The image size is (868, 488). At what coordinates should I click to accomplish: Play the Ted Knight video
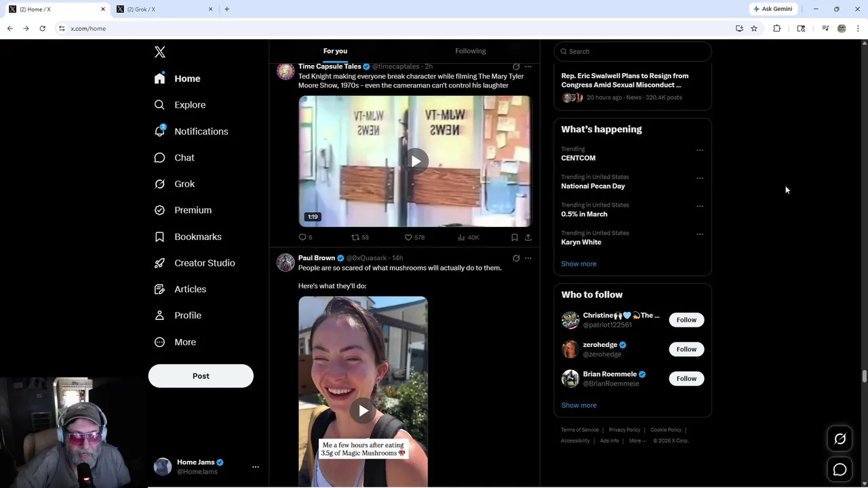coord(415,161)
